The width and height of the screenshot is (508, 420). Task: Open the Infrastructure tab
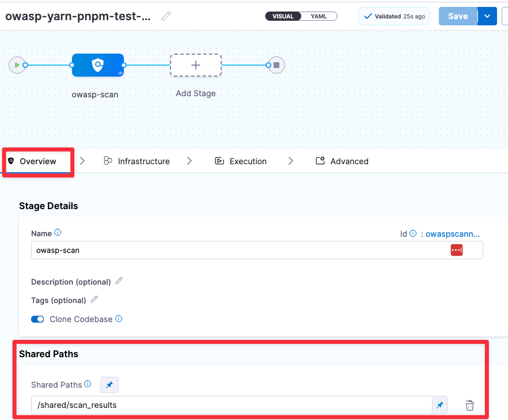click(143, 161)
